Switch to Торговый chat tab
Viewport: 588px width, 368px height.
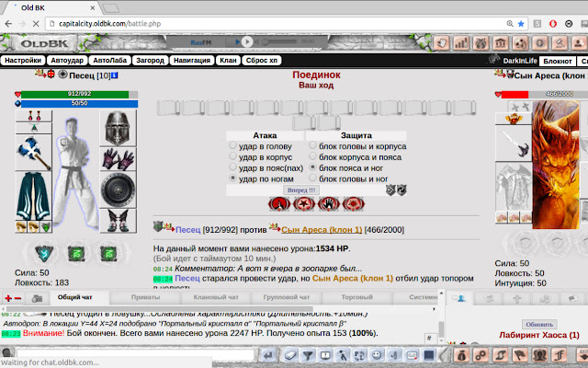click(356, 297)
